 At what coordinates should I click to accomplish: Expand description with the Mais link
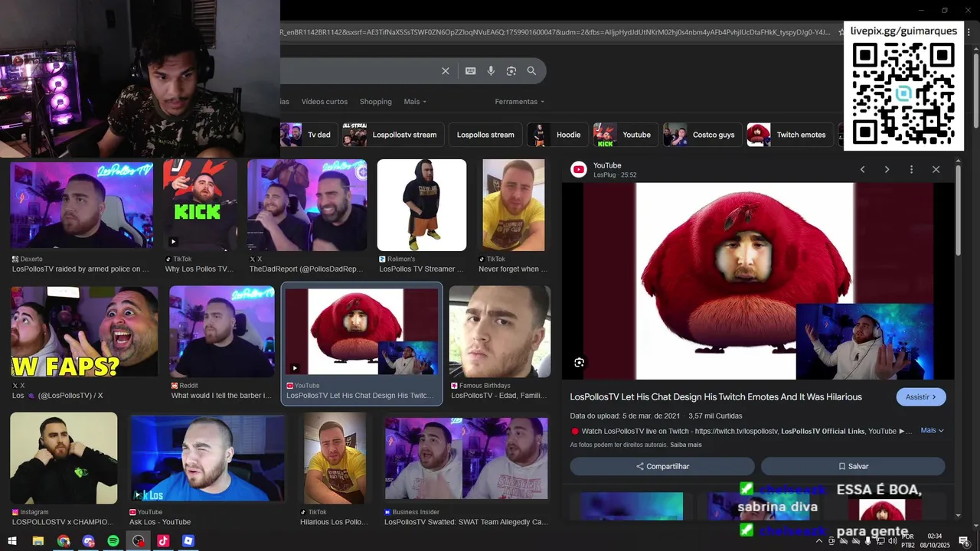(x=932, y=430)
